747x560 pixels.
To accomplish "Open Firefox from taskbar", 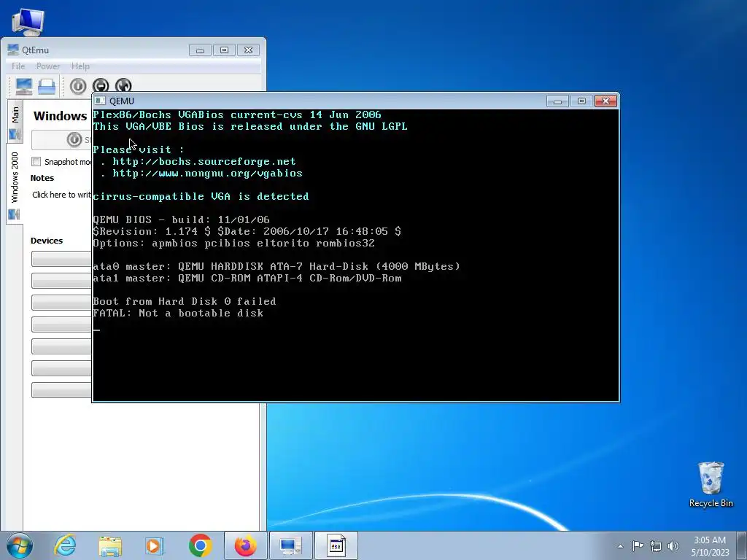I will click(245, 545).
